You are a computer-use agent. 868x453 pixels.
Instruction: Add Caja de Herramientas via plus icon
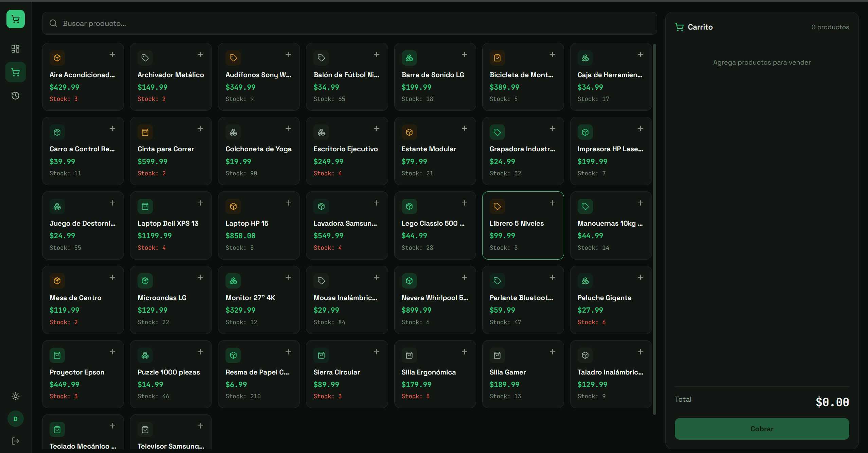point(640,54)
